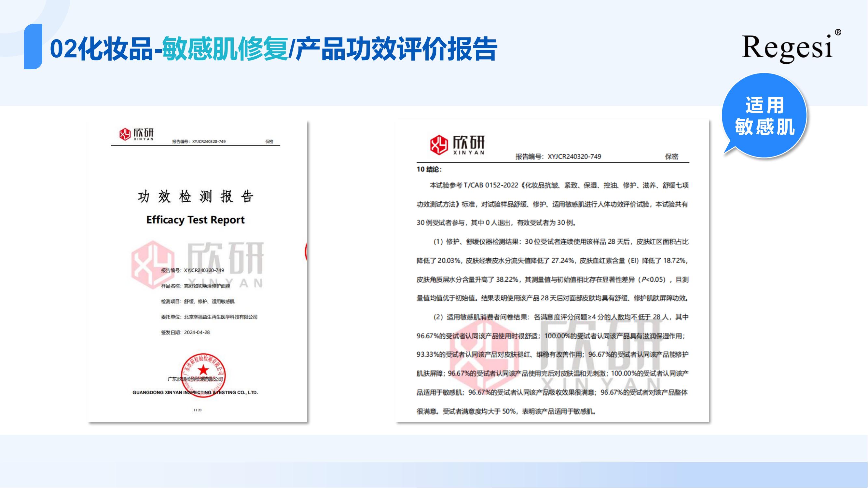This screenshot has height=488, width=868.
Task: Click final line 受试者满意度均大于 50%
Action: 506,411
